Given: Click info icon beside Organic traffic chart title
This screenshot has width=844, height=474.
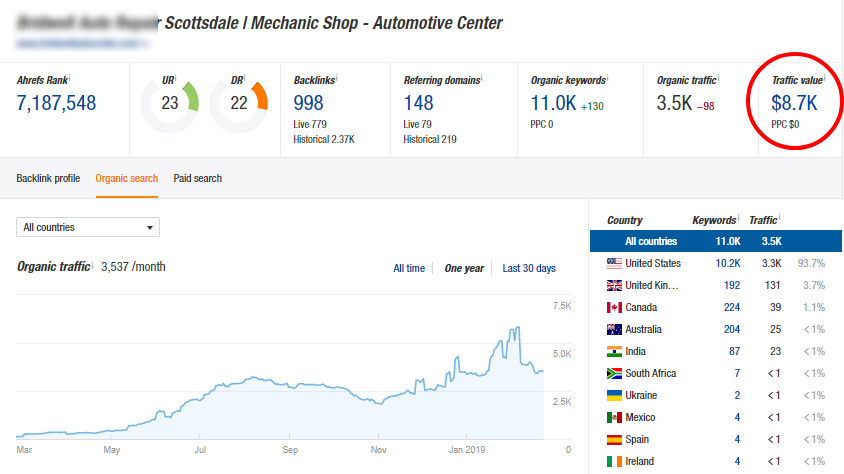Looking at the screenshot, I should click(92, 265).
